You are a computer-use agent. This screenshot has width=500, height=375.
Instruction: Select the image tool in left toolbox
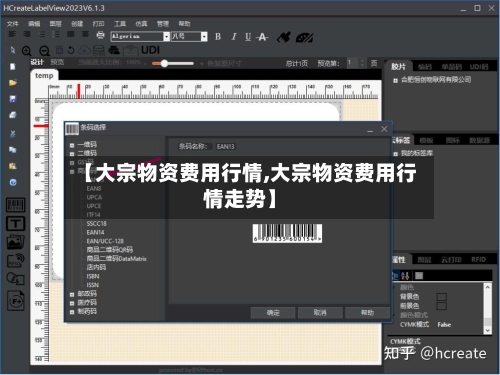tap(15, 242)
